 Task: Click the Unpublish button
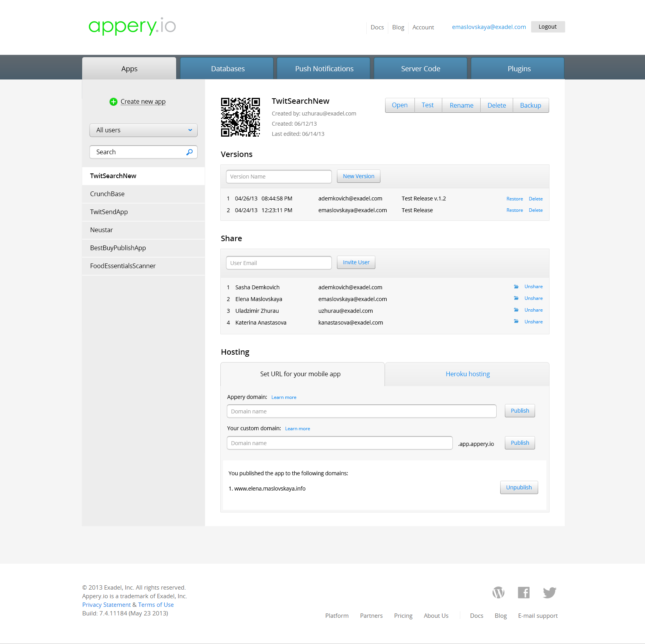click(519, 488)
